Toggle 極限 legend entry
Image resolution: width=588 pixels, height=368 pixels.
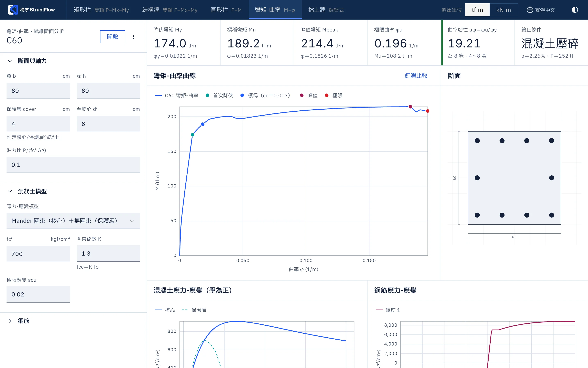pyautogui.click(x=334, y=95)
